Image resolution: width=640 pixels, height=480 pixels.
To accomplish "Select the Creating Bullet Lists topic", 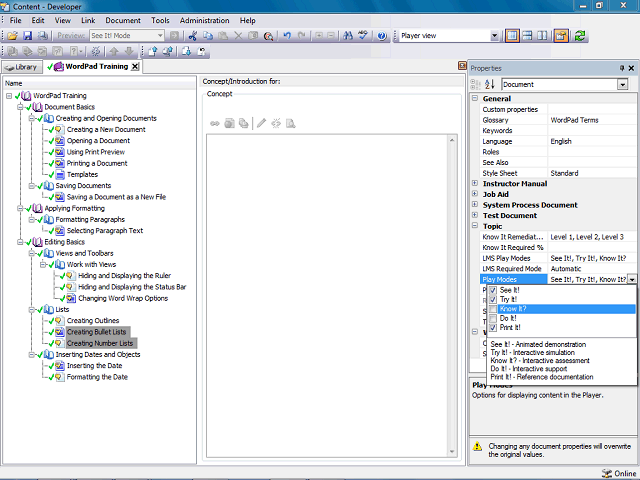I will click(96, 332).
